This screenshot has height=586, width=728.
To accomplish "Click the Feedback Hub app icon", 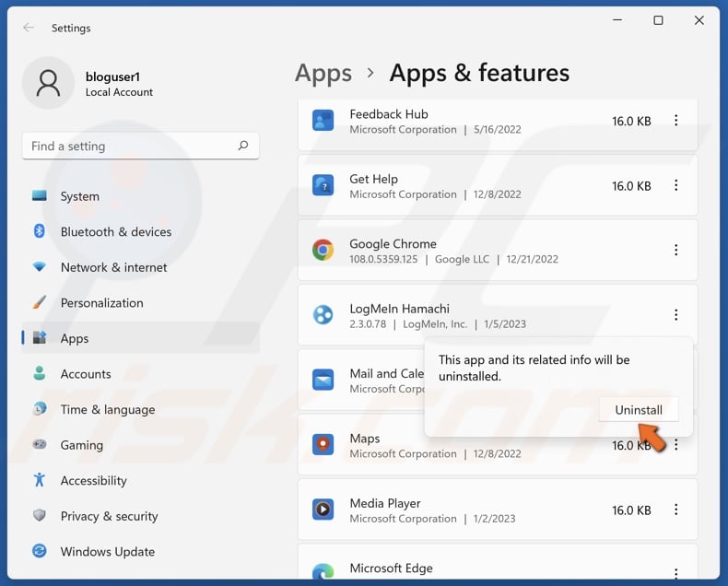I will 323,121.
